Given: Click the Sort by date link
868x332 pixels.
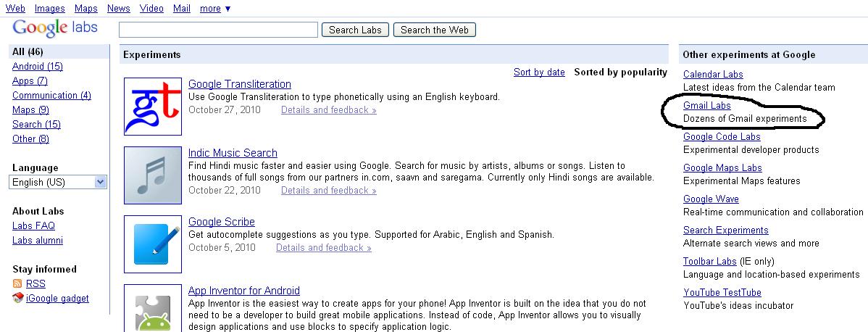Looking at the screenshot, I should tap(539, 72).
